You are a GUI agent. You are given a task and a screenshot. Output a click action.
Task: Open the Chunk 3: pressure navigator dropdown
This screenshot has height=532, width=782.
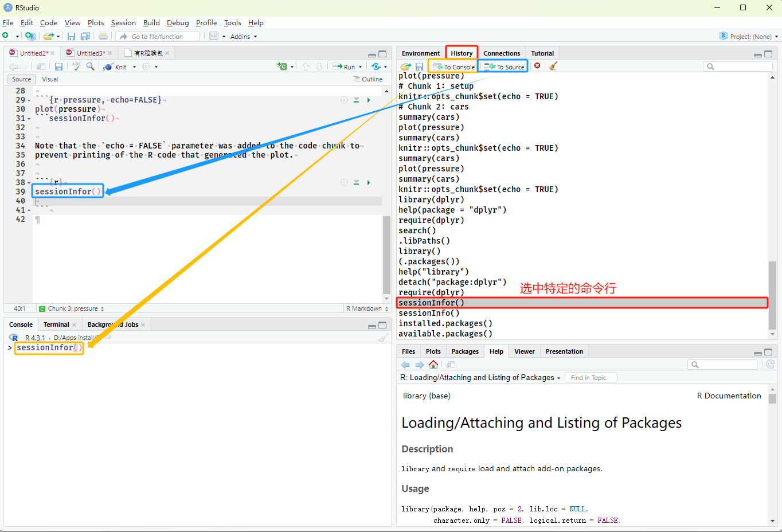coord(72,308)
